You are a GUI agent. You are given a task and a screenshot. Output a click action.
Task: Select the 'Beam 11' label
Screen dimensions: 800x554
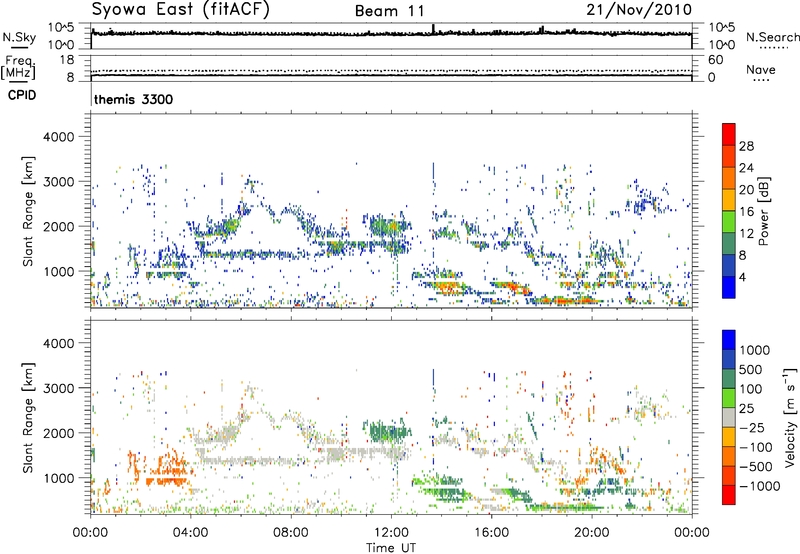390,11
